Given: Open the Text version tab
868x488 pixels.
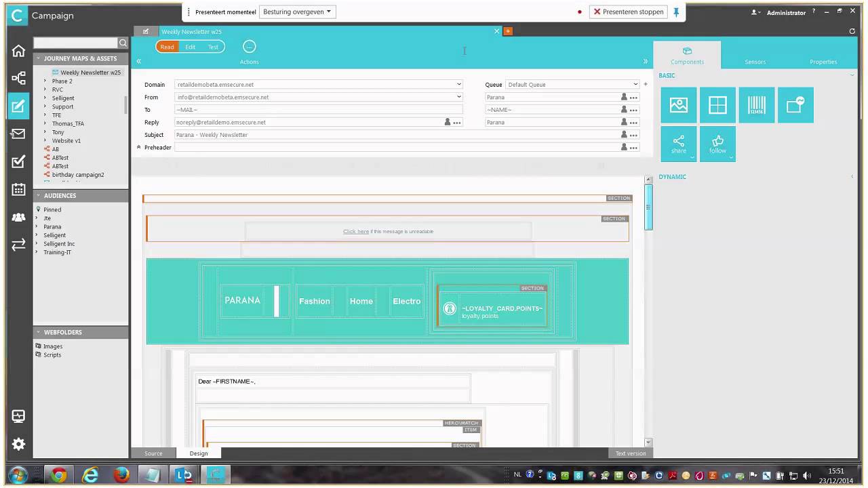Looking at the screenshot, I should click(x=631, y=453).
